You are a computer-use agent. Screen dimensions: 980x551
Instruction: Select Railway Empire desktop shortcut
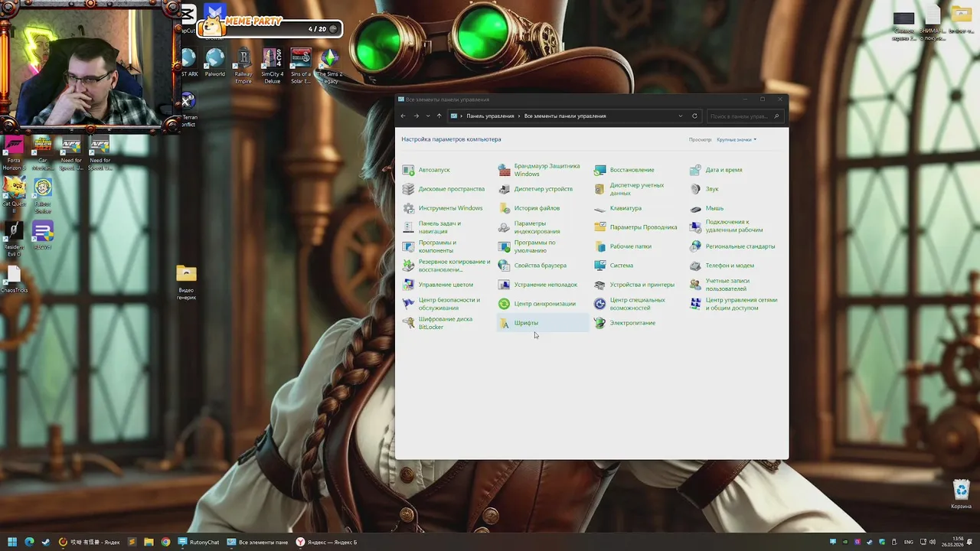tap(243, 66)
